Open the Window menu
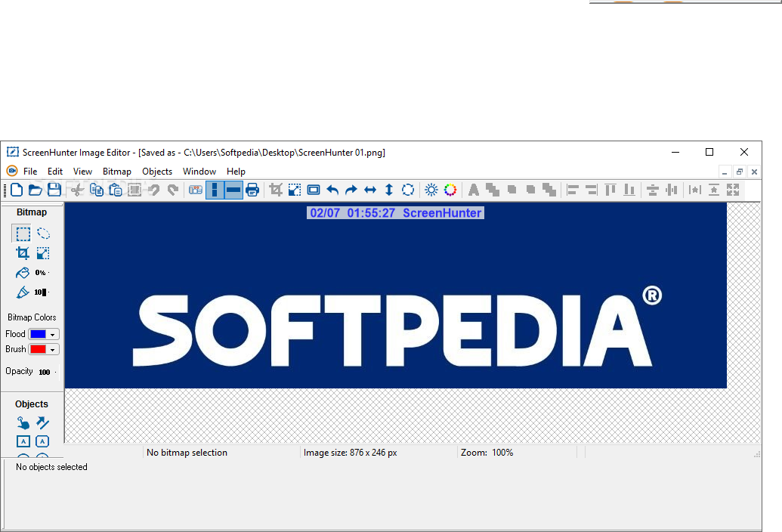This screenshot has width=782, height=532. coord(199,172)
